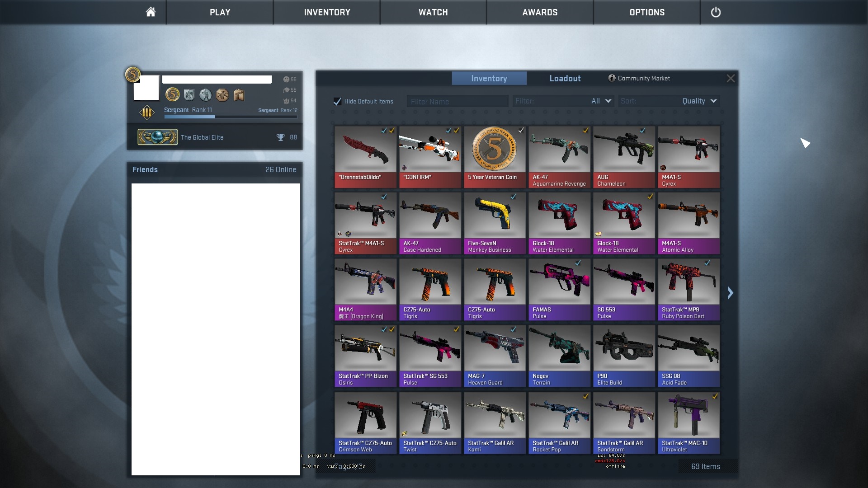Screen dimensions: 868x488
Task: Click the profile avatar picture
Action: pos(146,88)
